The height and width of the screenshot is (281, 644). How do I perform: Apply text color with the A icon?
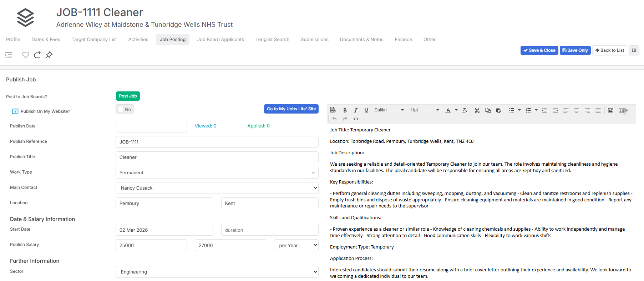tap(448, 110)
